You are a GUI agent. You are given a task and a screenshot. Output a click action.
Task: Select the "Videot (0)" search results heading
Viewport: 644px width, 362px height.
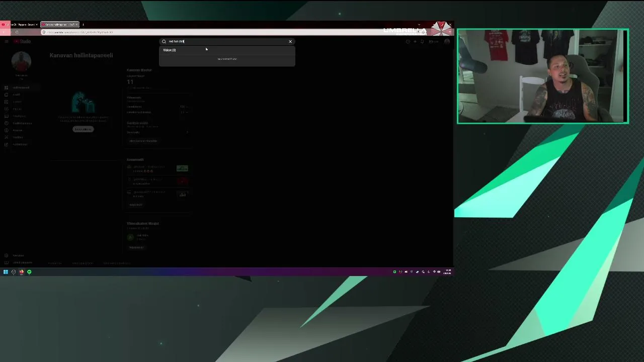click(x=170, y=50)
